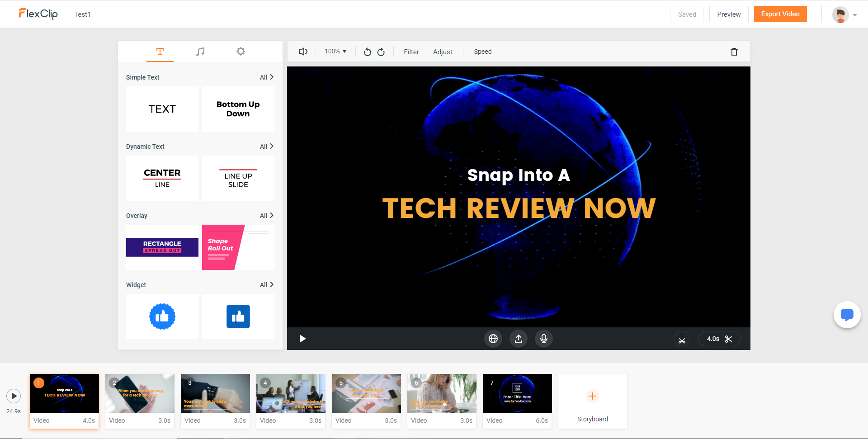
Task: Open the user account avatar menu
Action: point(844,14)
